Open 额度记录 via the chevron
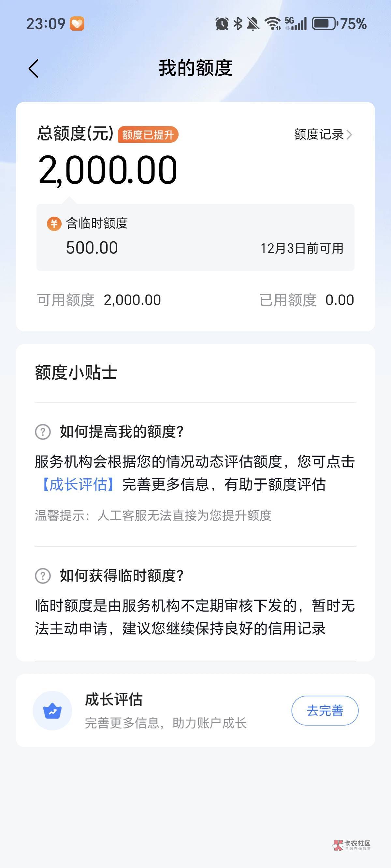 349,135
